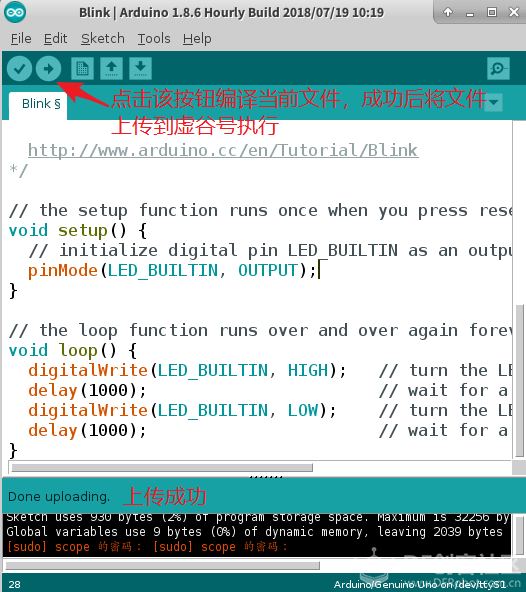Image resolution: width=526 pixels, height=592 pixels.
Task: Save the sketch with the down-arrow icon
Action: click(140, 68)
